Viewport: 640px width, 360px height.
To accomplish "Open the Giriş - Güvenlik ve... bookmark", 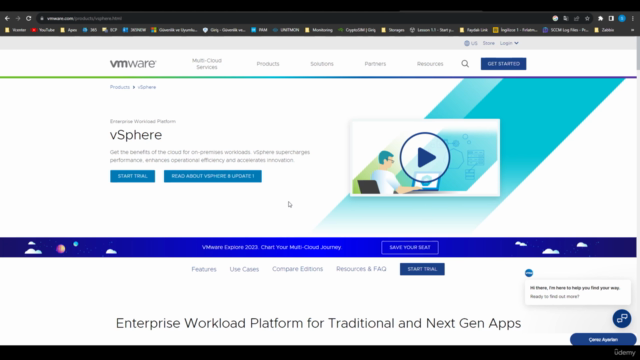I will click(x=224, y=30).
